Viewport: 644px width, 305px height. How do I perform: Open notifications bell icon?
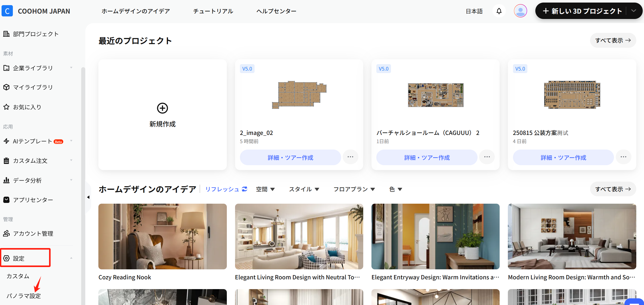pos(499,11)
